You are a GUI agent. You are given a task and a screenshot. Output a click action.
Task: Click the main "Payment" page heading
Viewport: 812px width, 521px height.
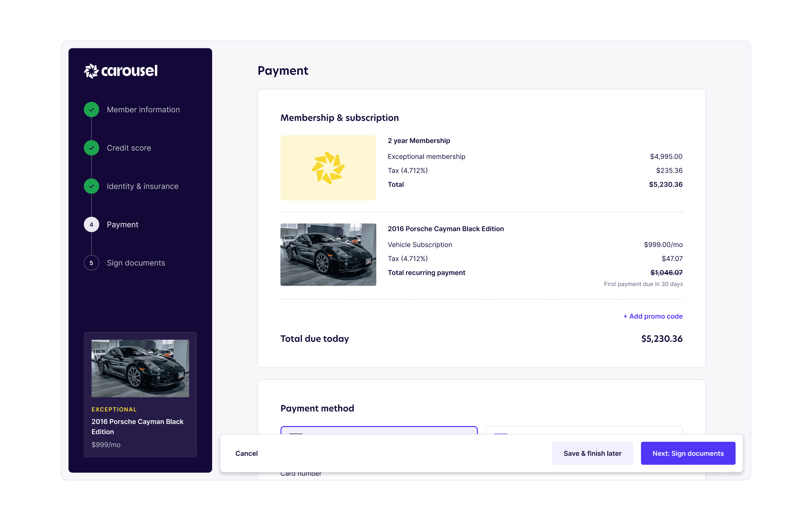click(283, 71)
